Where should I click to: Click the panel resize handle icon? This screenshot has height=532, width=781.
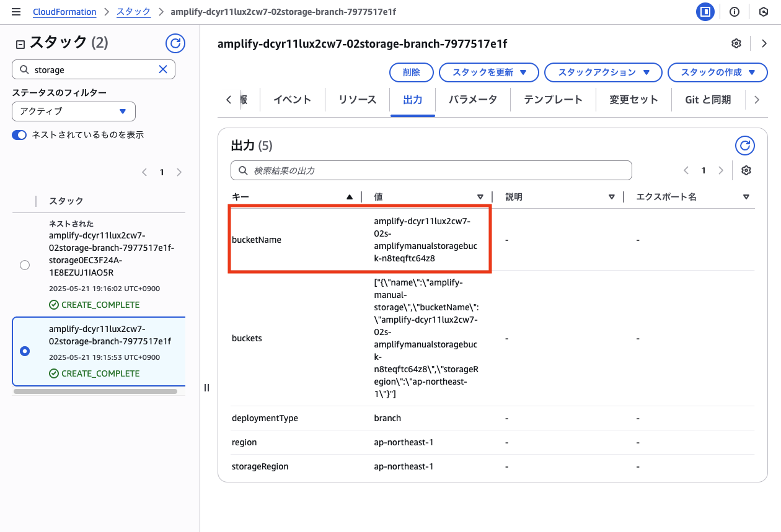coord(206,388)
